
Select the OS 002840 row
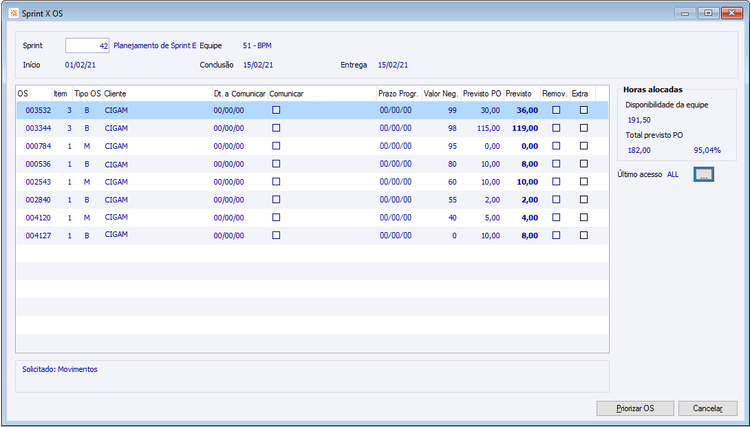312,200
